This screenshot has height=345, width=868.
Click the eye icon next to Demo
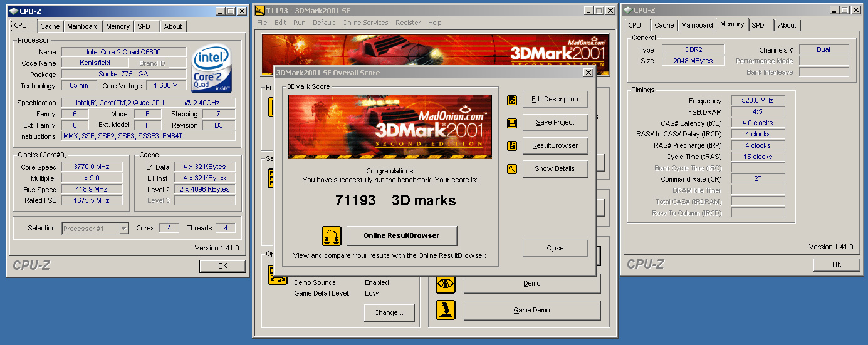click(446, 283)
